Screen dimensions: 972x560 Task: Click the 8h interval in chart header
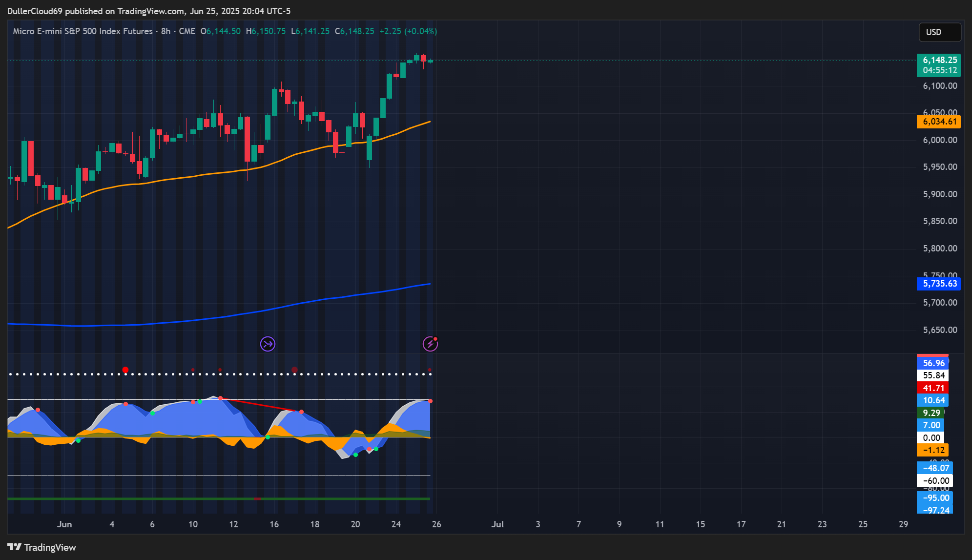point(166,31)
